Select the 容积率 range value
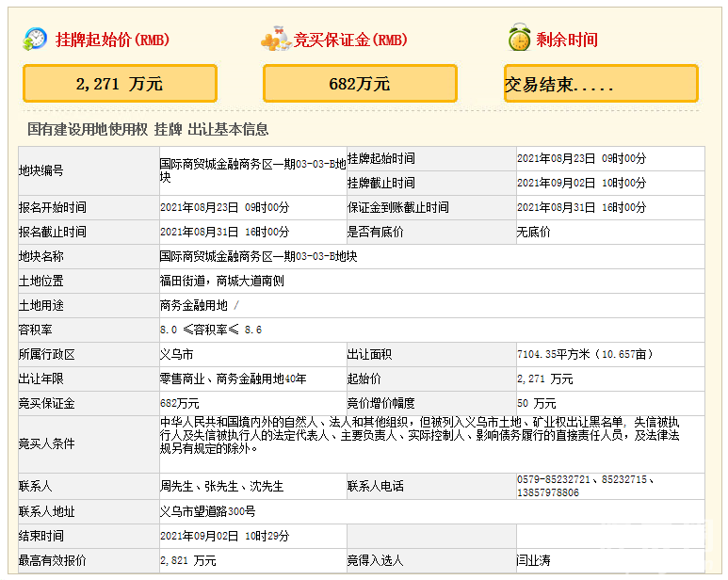 point(211,330)
